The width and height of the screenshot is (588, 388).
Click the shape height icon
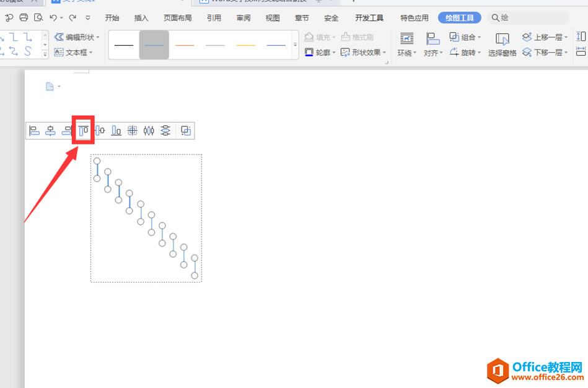581,37
